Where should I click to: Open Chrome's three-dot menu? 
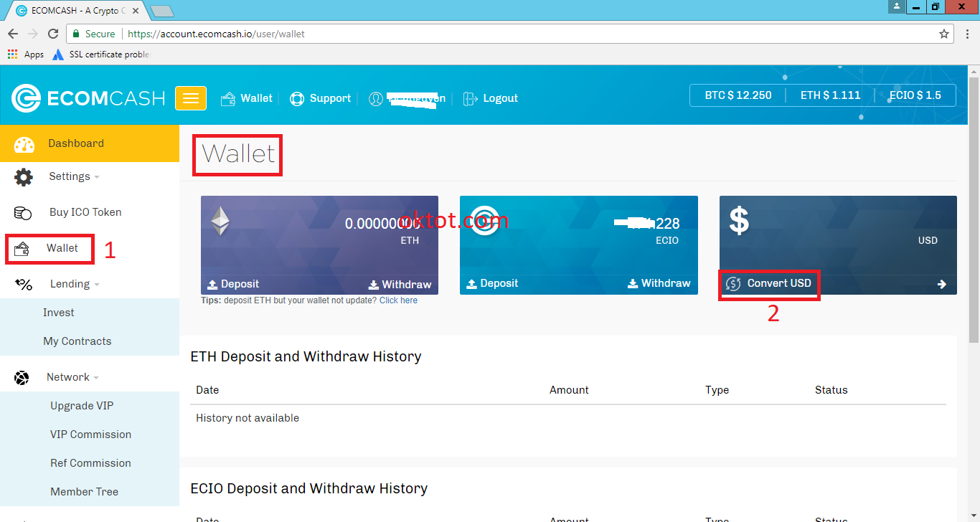[x=966, y=34]
